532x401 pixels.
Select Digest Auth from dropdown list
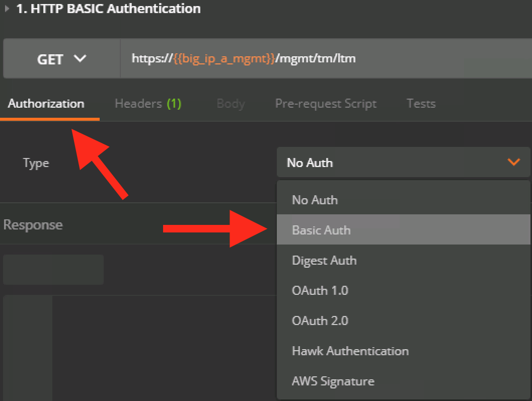404,261
